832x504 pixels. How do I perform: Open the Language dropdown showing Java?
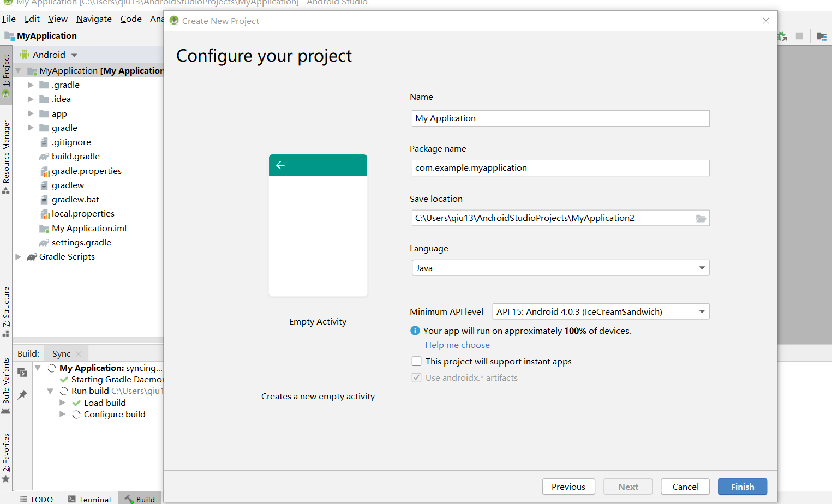(560, 268)
